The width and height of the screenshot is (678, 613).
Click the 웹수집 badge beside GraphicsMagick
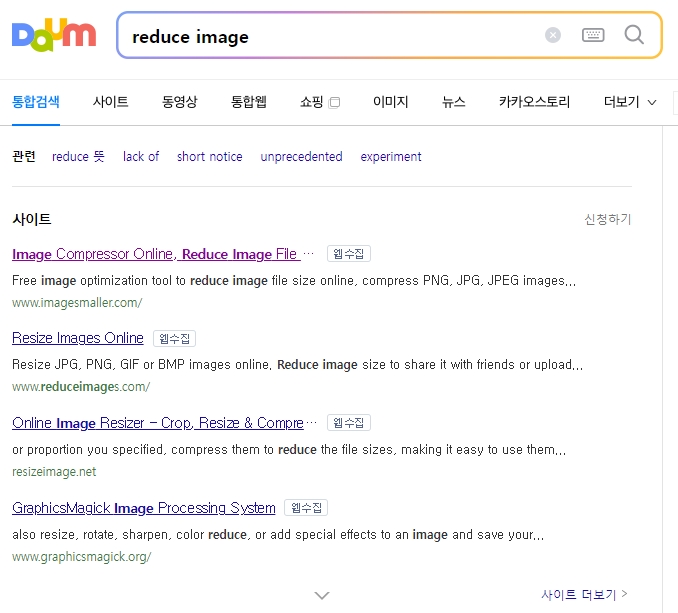click(x=306, y=508)
